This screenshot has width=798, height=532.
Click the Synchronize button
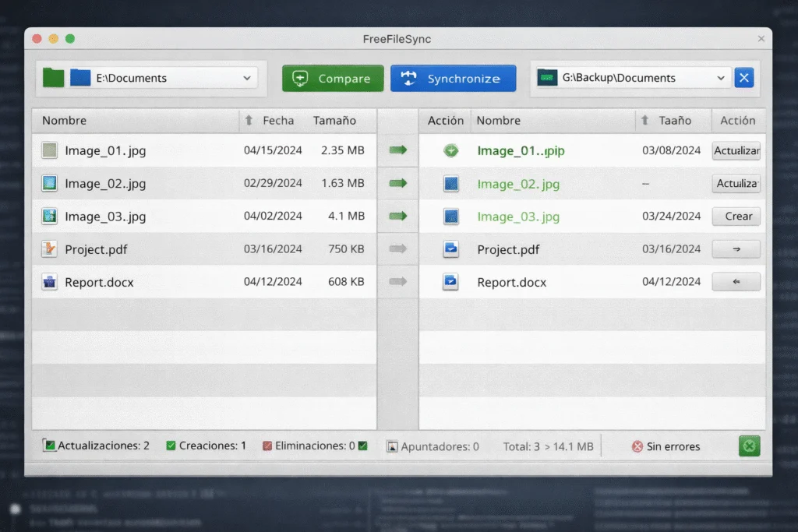tap(453, 77)
